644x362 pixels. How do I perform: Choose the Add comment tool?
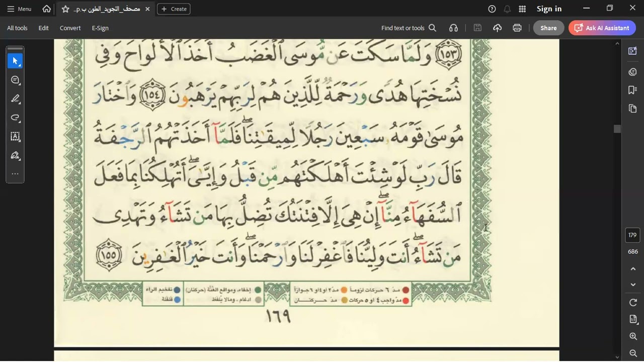pyautogui.click(x=15, y=80)
